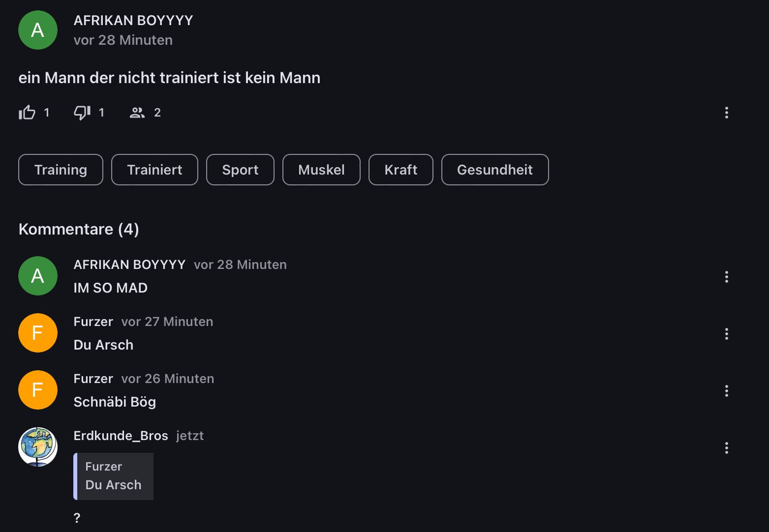Click the participants people icon
This screenshot has height=532, width=769.
137,113
